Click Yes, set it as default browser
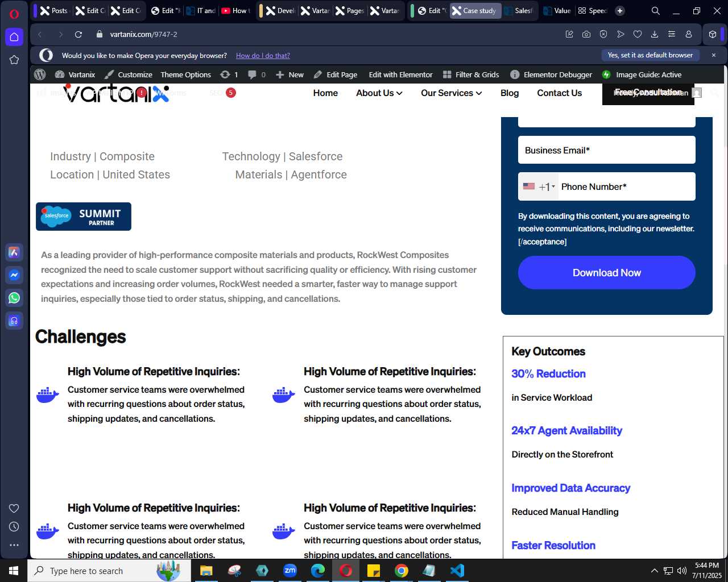Screen dimensions: 728x582 pos(650,55)
